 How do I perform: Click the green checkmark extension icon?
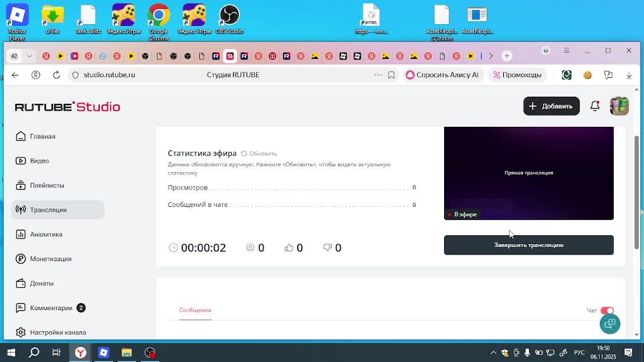click(567, 75)
